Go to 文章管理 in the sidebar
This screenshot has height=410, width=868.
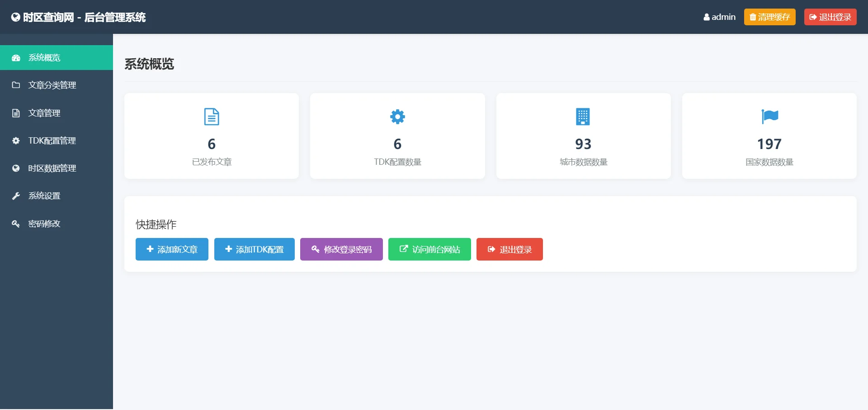44,113
